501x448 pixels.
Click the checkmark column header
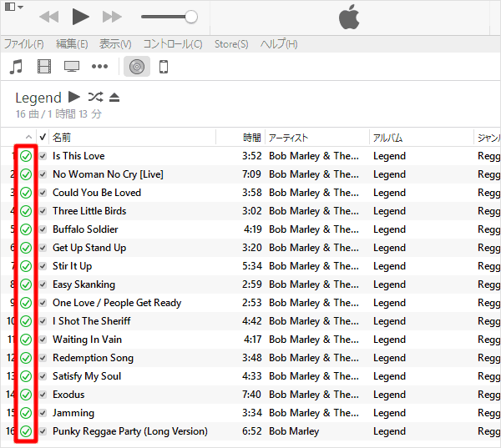click(43, 138)
